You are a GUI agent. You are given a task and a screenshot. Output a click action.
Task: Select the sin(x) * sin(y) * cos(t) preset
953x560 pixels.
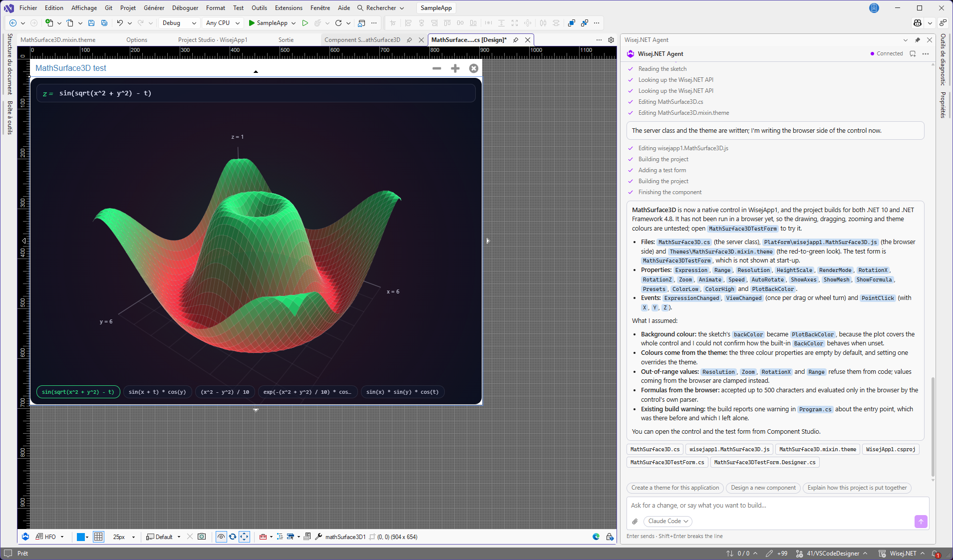tap(402, 392)
